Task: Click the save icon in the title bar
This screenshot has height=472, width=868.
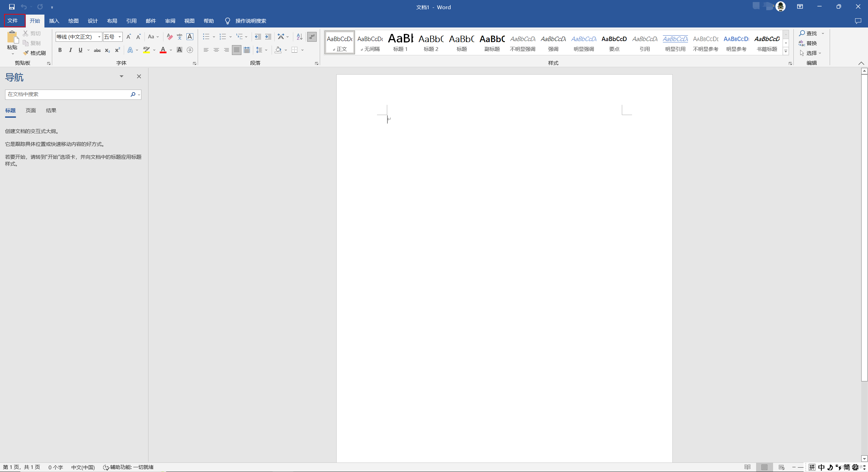Action: point(12,7)
